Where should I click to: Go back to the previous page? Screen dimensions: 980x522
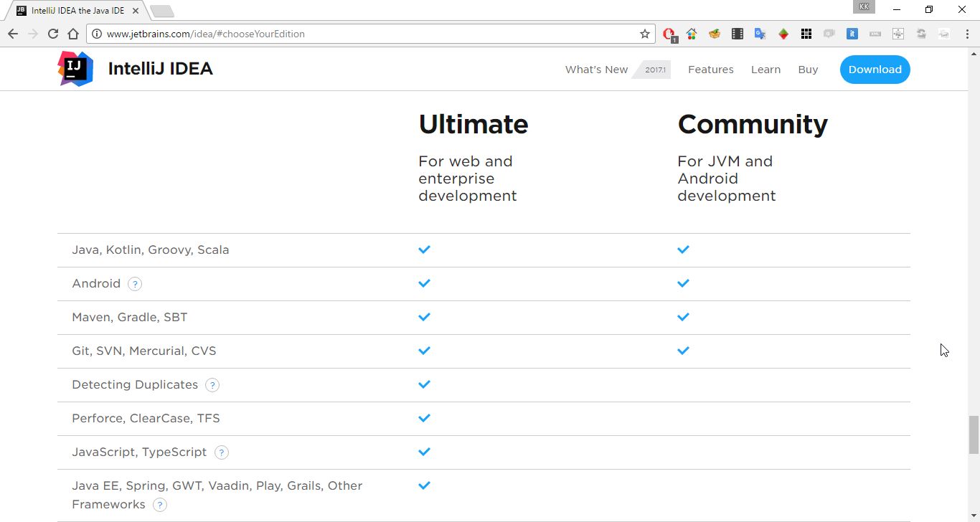coord(13,34)
